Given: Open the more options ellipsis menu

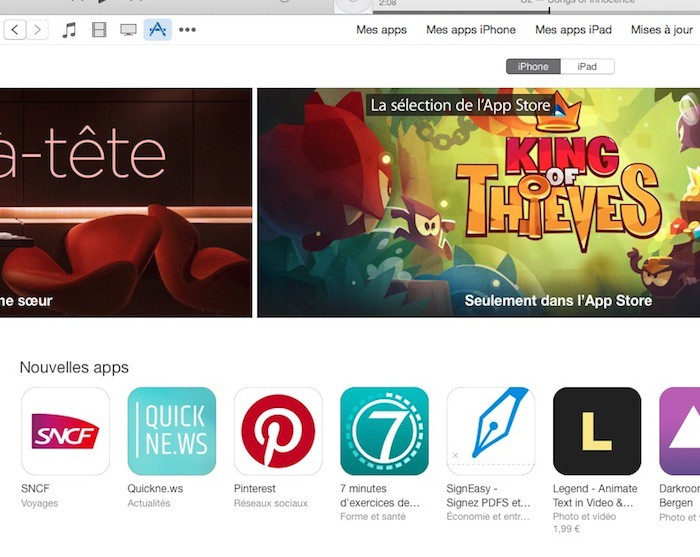Looking at the screenshot, I should [187, 30].
